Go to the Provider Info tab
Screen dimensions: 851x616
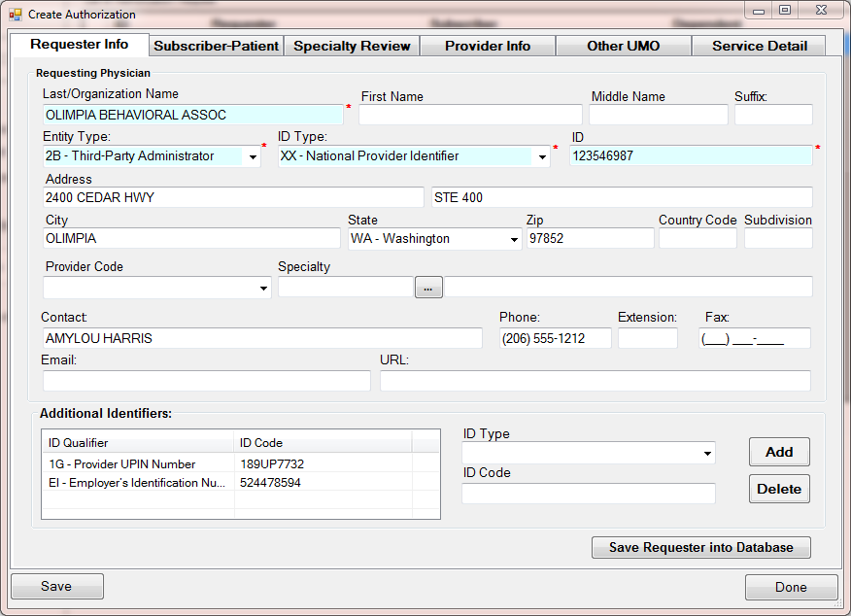click(488, 46)
